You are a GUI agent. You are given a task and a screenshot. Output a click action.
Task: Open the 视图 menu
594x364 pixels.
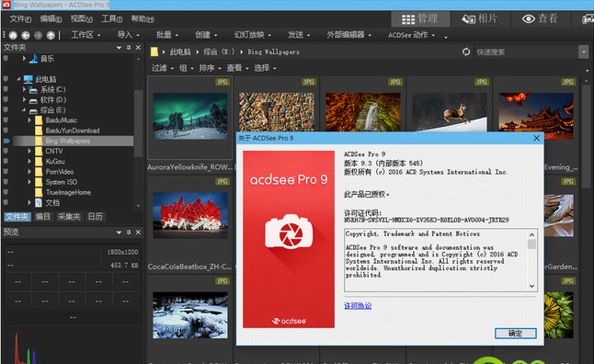click(x=82, y=19)
